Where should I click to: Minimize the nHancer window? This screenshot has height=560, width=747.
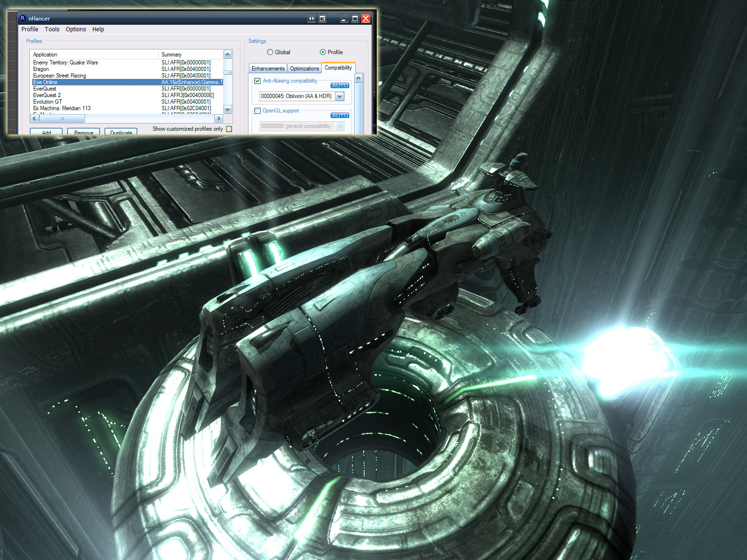click(344, 19)
